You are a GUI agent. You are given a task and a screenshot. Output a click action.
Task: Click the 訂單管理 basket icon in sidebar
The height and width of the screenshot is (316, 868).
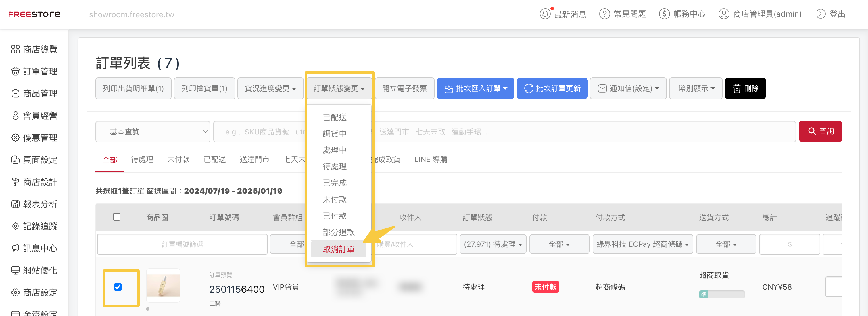[x=16, y=72]
